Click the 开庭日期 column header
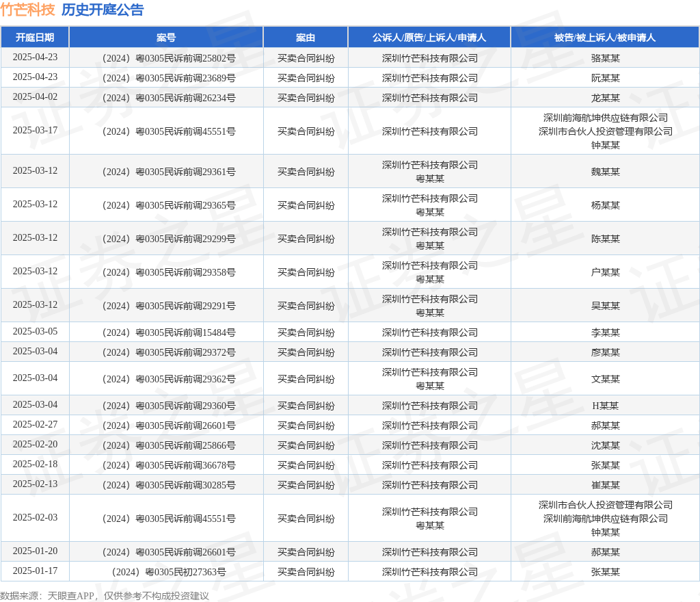Image resolution: width=700 pixels, height=602 pixels. [35, 38]
